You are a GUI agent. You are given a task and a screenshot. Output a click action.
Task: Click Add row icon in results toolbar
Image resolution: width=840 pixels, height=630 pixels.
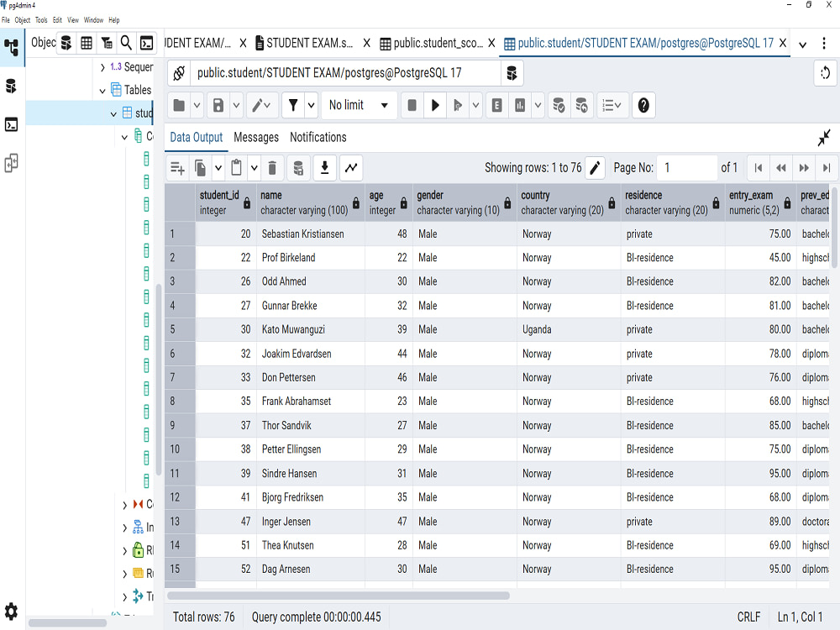(x=177, y=168)
